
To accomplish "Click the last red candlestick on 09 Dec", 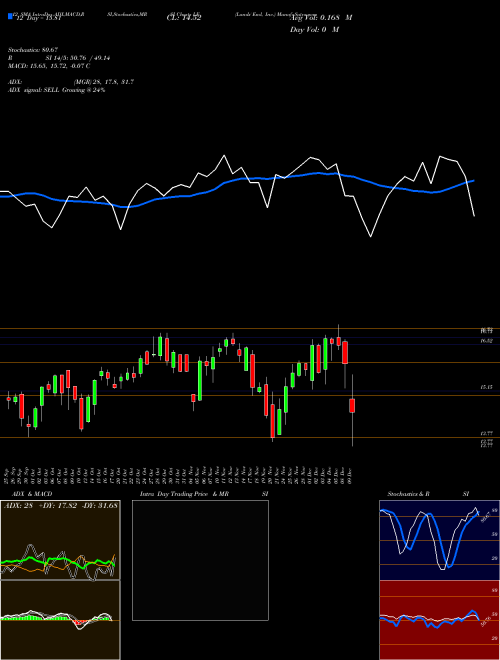I will 352,406.
